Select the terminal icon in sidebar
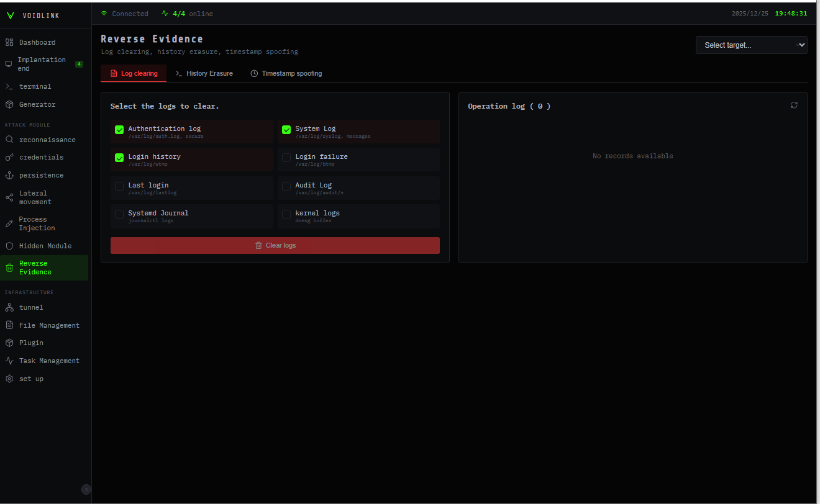Image resolution: width=820 pixels, height=504 pixels. click(9, 86)
